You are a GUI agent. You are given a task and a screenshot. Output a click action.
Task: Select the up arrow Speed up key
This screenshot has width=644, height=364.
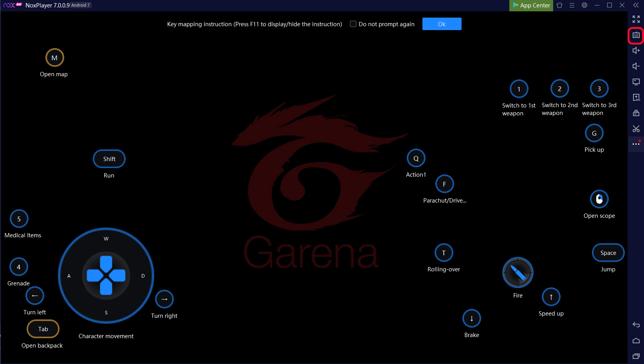tap(551, 297)
